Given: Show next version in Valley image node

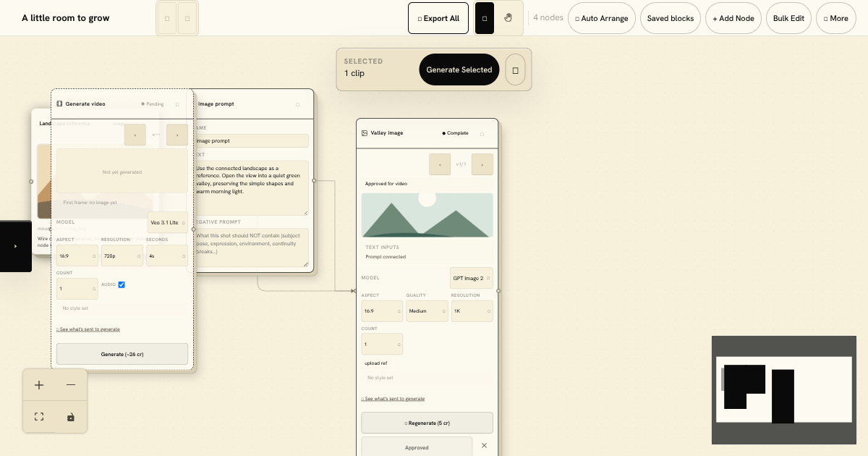Looking at the screenshot, I should tap(482, 164).
